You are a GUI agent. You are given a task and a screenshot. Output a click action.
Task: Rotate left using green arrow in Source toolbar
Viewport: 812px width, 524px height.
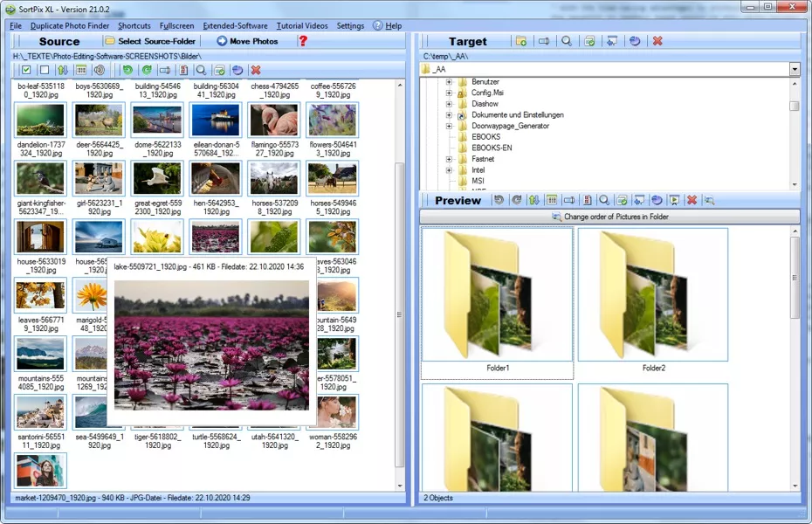coord(127,70)
